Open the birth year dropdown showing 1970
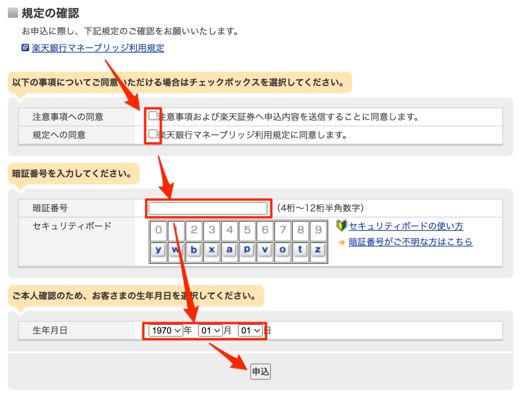This screenshot has height=409, width=532. (166, 330)
